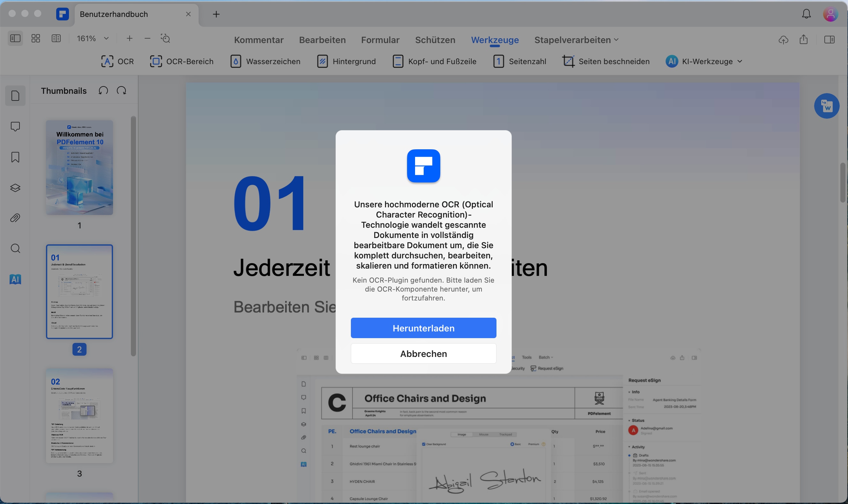Show thumbnails panel from sidebar page icon

click(x=15, y=96)
